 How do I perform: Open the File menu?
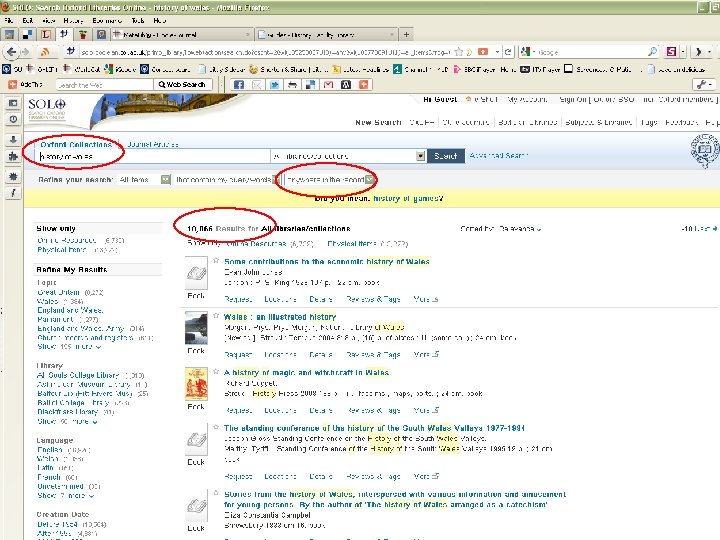click(x=9, y=21)
